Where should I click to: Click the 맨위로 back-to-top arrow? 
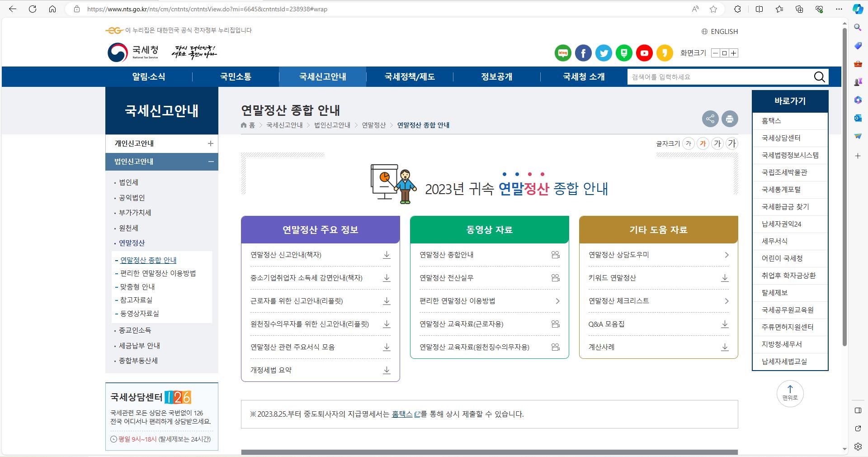(x=790, y=394)
